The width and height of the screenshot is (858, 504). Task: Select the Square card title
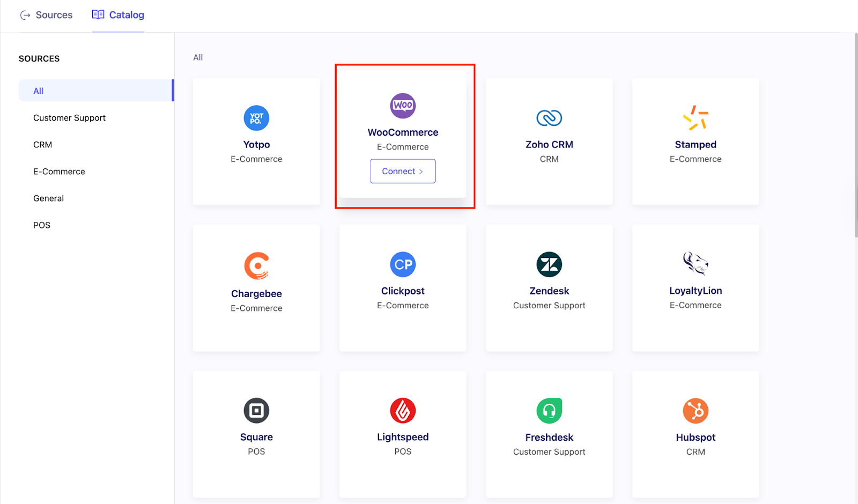(x=256, y=437)
